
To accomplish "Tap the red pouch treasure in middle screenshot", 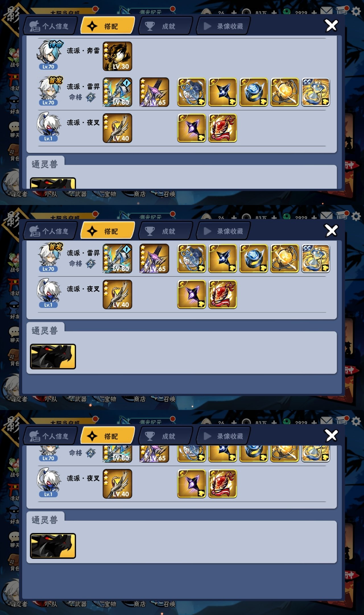I will pos(222,294).
